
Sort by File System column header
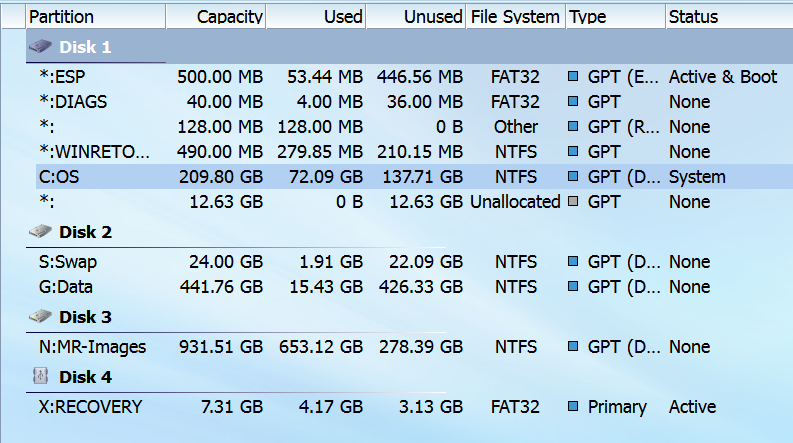[x=514, y=17]
